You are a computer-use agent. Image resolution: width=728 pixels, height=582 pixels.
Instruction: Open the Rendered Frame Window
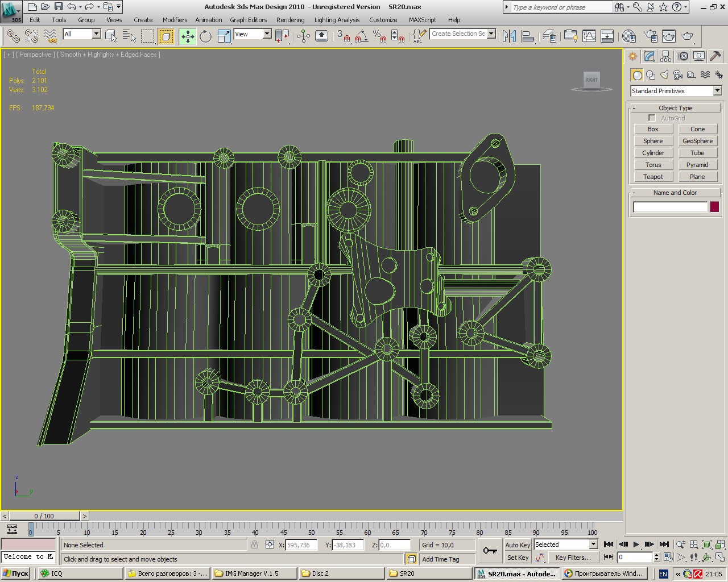669,36
